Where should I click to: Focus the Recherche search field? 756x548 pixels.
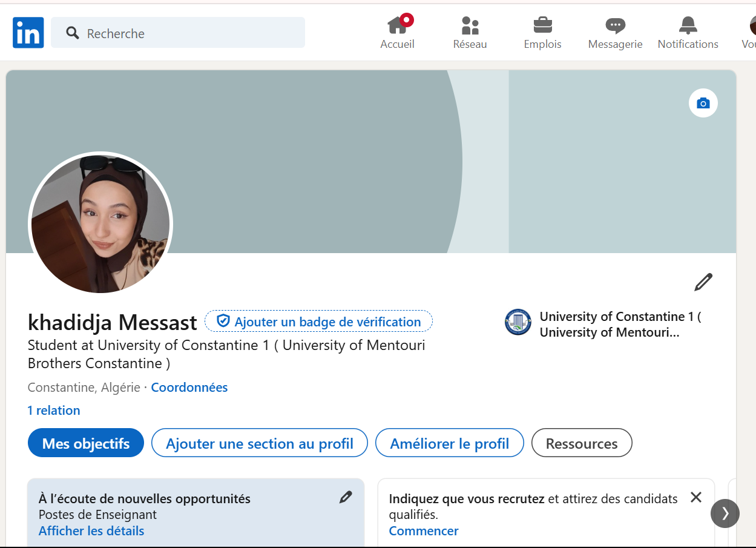pyautogui.click(x=178, y=33)
